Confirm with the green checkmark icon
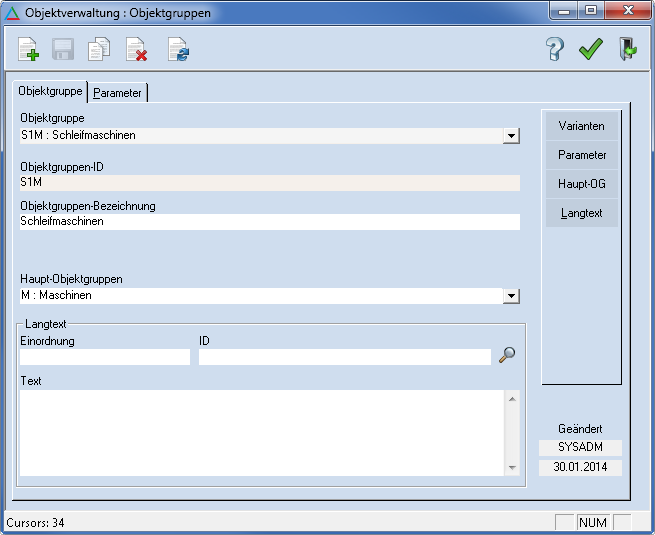The height and width of the screenshot is (535, 655). tap(590, 49)
